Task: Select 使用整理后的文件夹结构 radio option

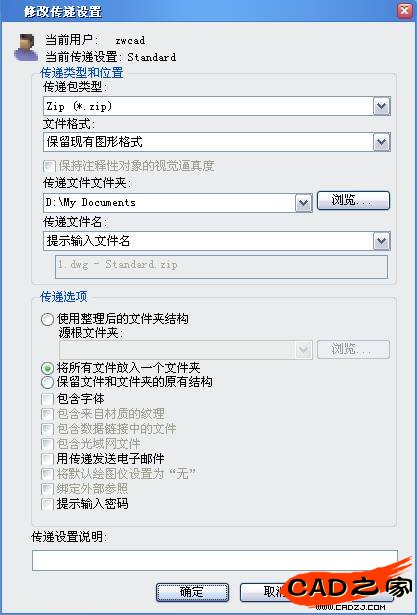Action: (47, 319)
